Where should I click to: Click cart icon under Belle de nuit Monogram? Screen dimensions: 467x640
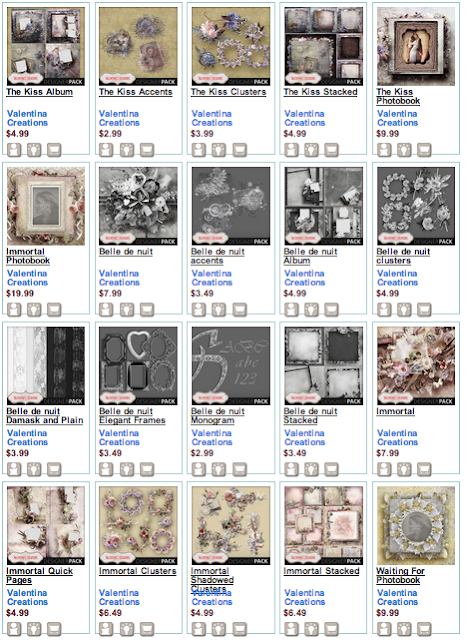click(240, 469)
